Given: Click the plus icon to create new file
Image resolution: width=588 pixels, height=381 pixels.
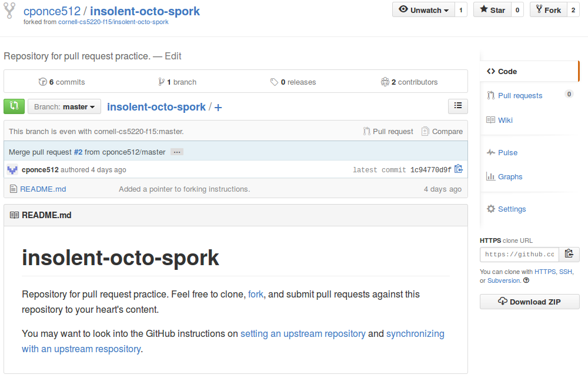Looking at the screenshot, I should 218,108.
